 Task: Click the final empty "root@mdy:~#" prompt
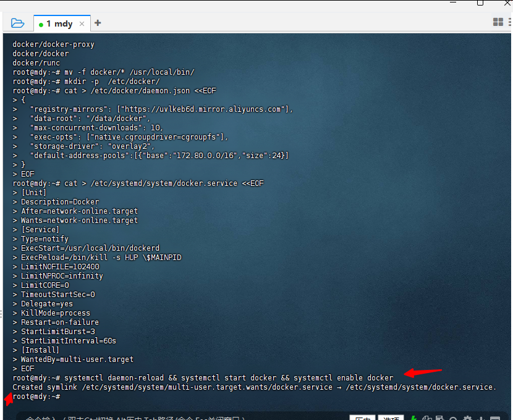(x=36, y=397)
